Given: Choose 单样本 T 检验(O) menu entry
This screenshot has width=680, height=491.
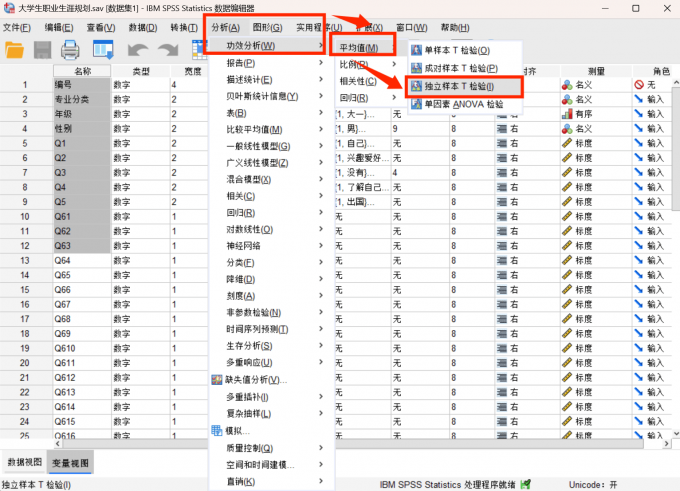Looking at the screenshot, I should [464, 50].
